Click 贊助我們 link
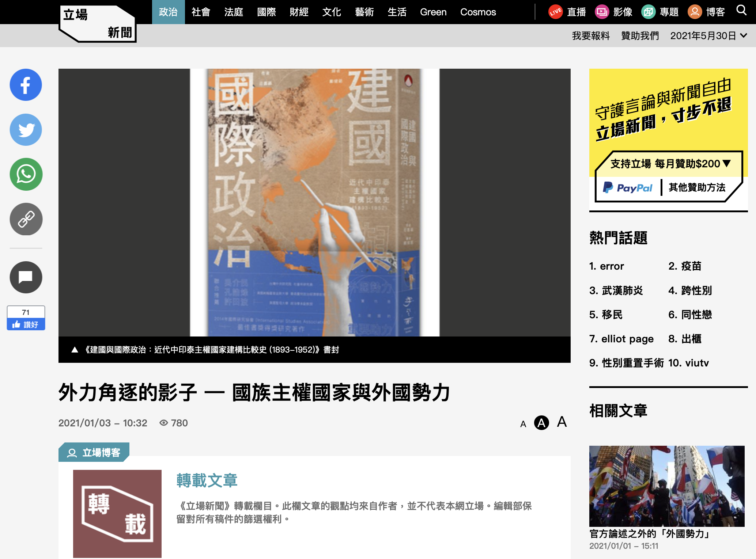 [640, 35]
